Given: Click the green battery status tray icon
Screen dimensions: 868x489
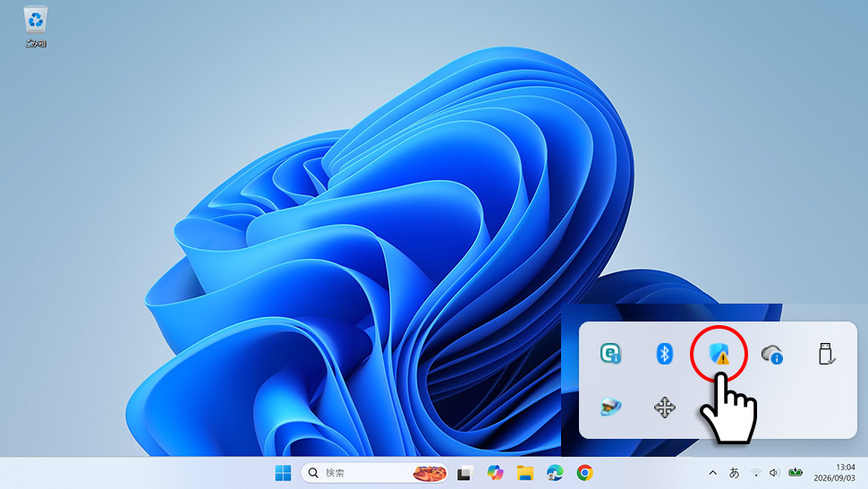Looking at the screenshot, I should [796, 472].
